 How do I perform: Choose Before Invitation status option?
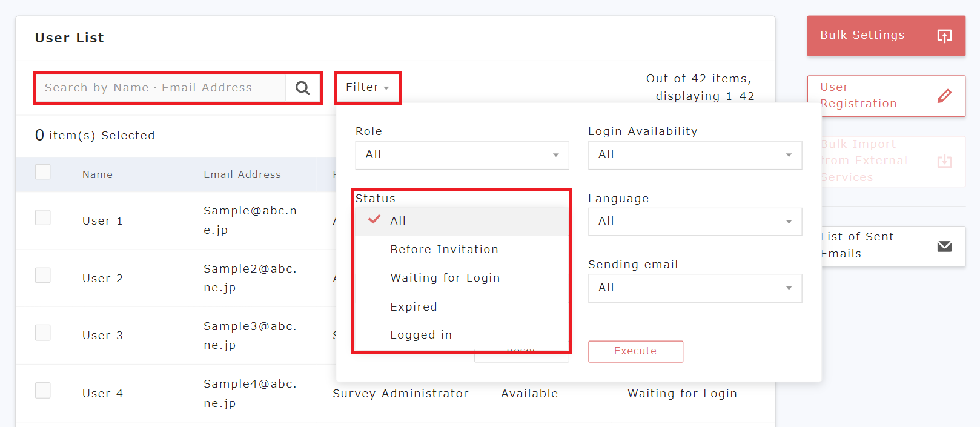coord(444,250)
